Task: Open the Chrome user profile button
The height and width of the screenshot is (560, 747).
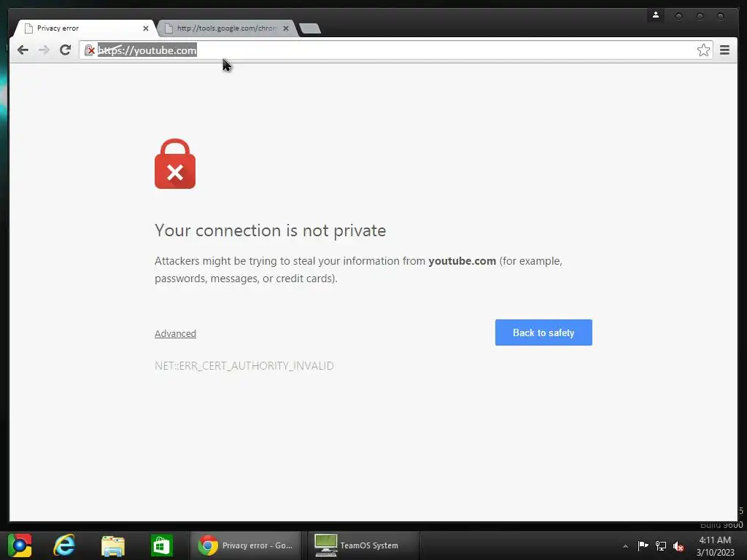Action: (x=656, y=15)
